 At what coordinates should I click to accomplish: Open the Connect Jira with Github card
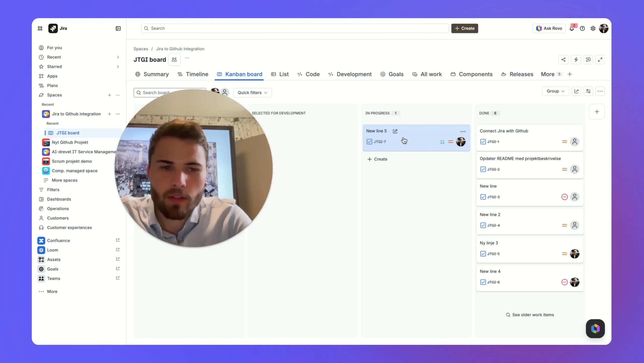tap(530, 138)
